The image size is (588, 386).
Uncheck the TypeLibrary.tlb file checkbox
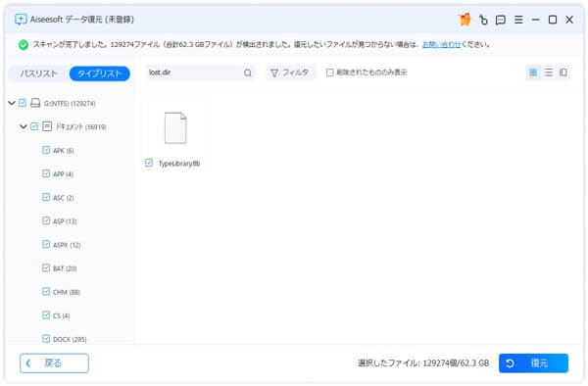point(149,163)
